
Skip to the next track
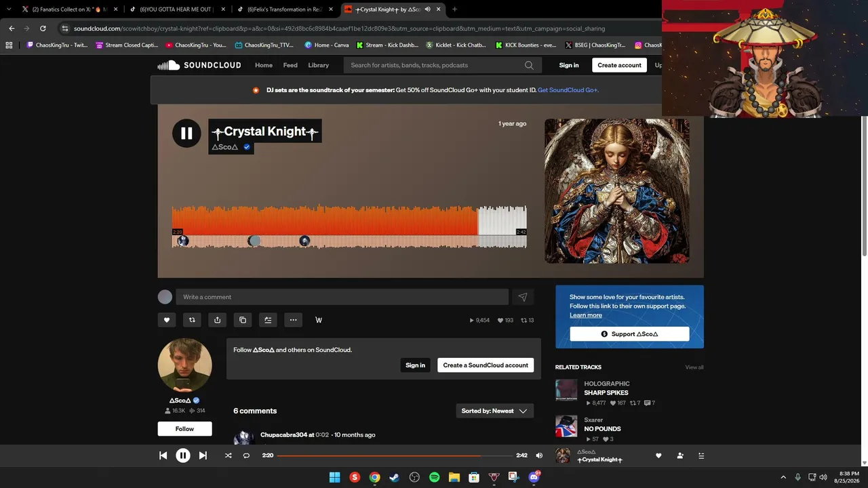tap(203, 455)
